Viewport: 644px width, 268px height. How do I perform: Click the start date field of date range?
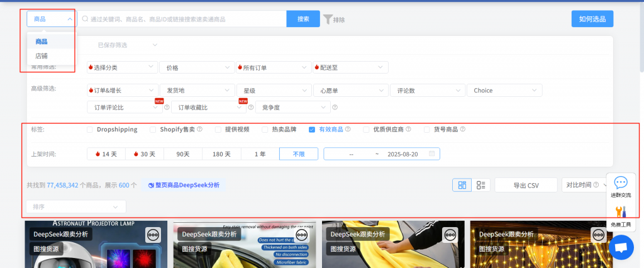click(351, 154)
